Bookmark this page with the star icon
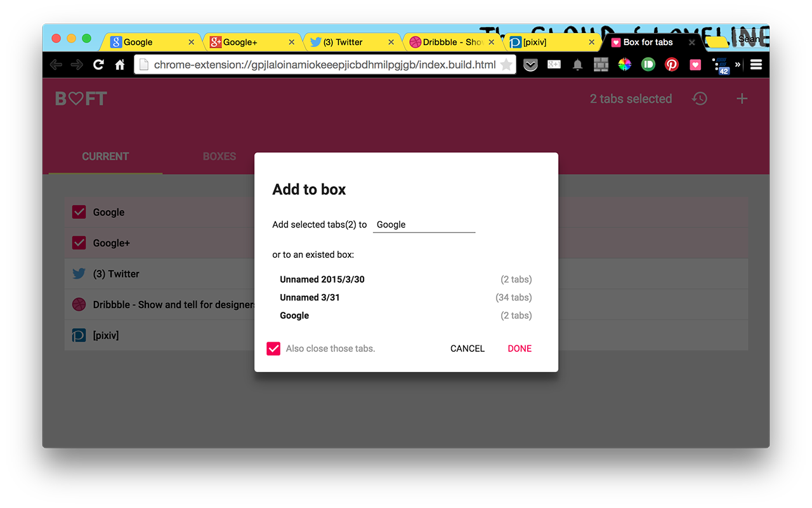812x508 pixels. pyautogui.click(x=506, y=65)
